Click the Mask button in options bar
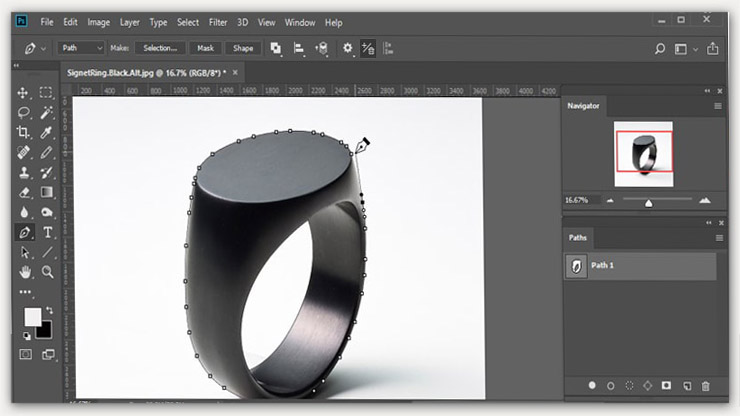 205,48
